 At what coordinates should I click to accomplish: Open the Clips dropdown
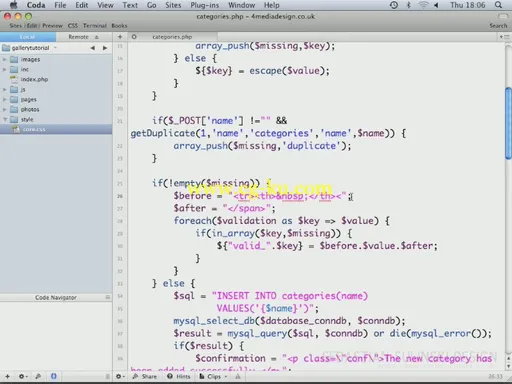point(213,376)
